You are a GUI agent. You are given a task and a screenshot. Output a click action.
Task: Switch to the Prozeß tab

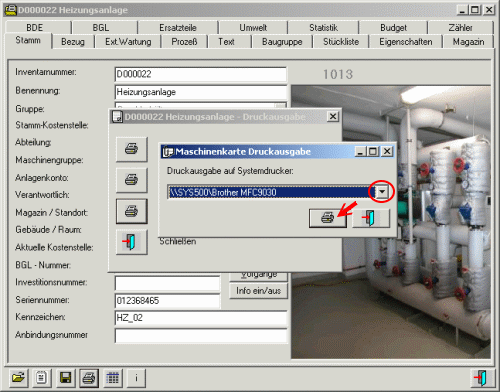[x=184, y=42]
